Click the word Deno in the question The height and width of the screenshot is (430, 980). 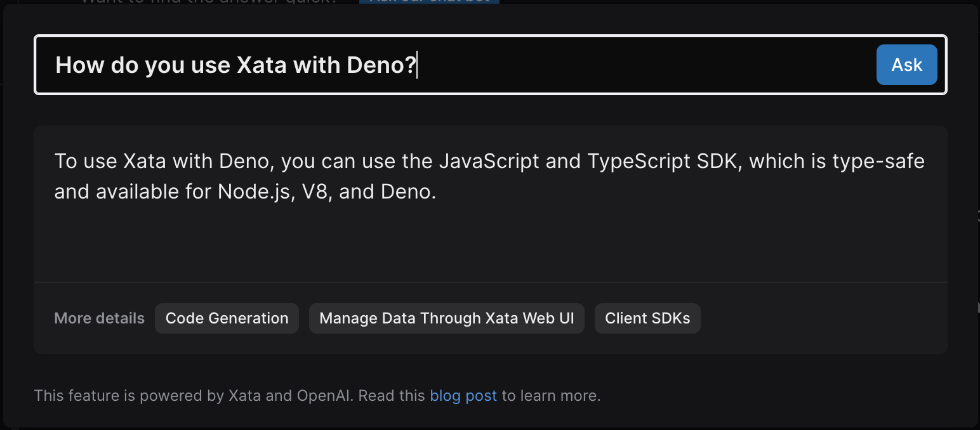pos(380,65)
